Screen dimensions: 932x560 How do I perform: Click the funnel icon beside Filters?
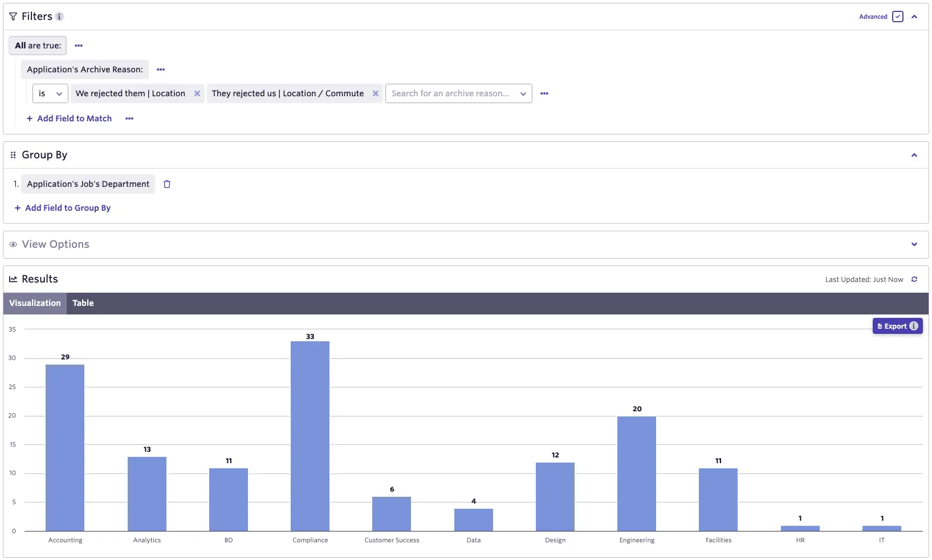13,17
